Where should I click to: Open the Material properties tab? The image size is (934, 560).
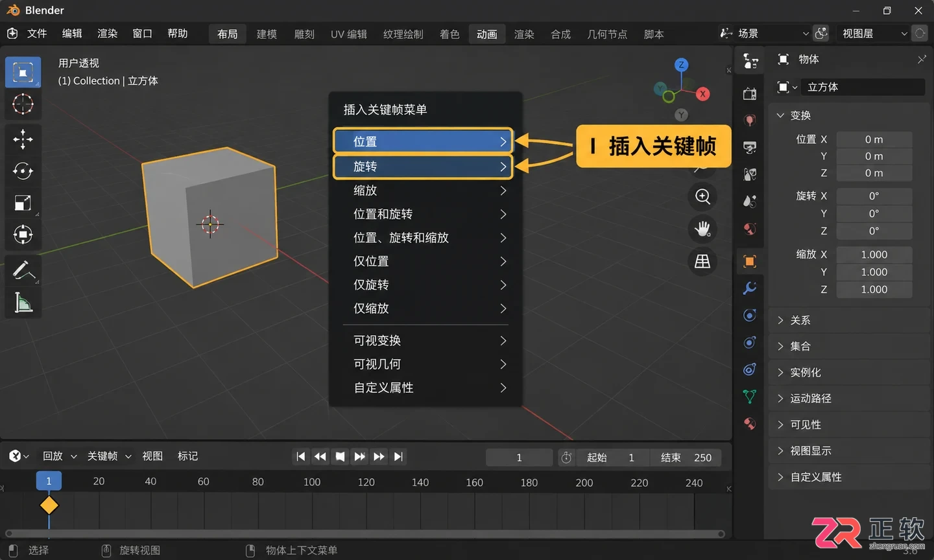click(750, 423)
